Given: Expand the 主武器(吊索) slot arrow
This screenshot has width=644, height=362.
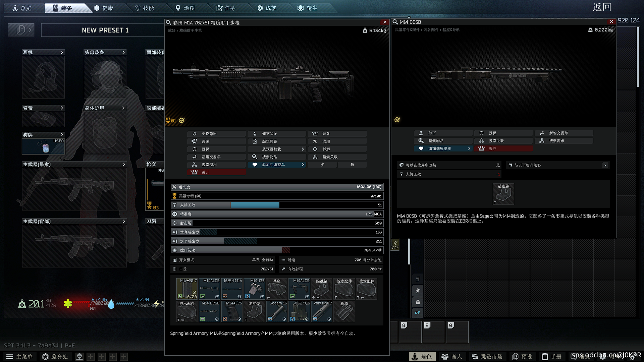Looking at the screenshot, I should click(124, 164).
